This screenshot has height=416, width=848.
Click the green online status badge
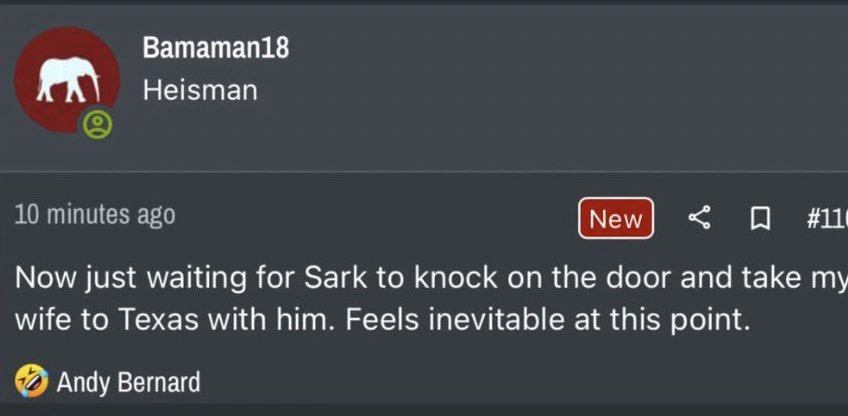click(97, 124)
